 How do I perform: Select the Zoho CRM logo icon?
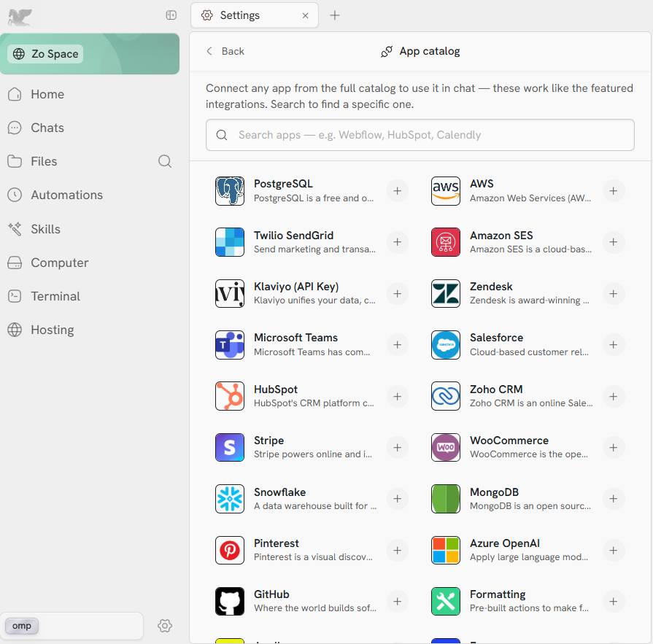(446, 396)
